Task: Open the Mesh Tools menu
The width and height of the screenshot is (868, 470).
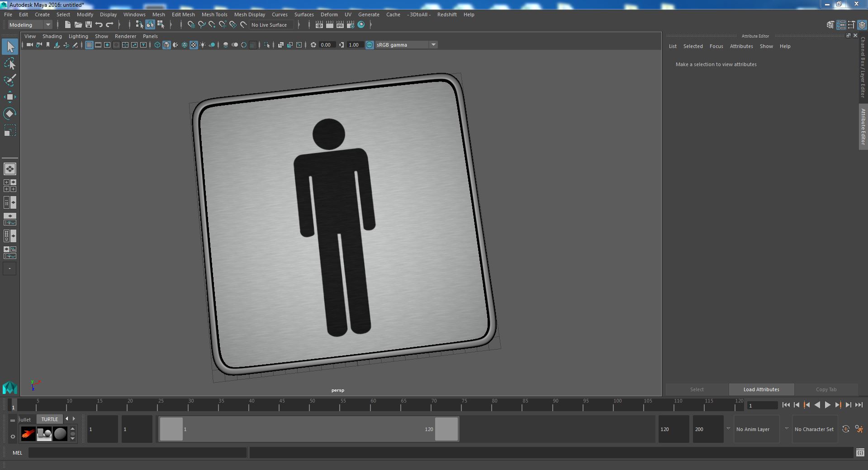Action: coord(214,14)
